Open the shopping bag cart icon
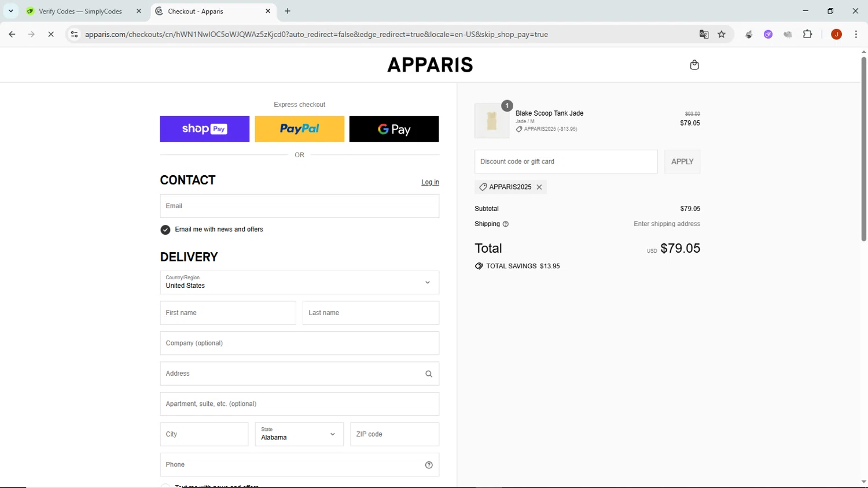This screenshot has height=488, width=868. pos(694,65)
